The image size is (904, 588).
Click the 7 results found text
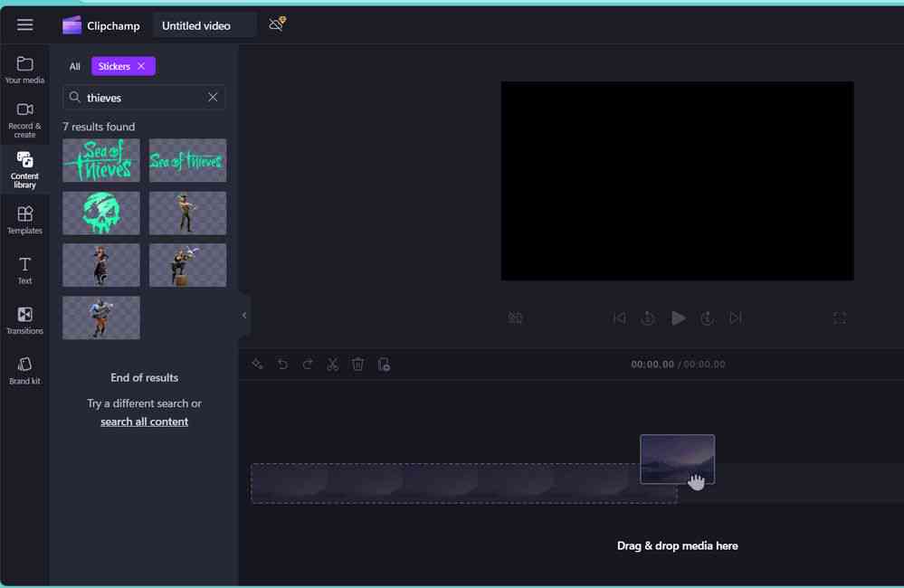[x=99, y=127]
